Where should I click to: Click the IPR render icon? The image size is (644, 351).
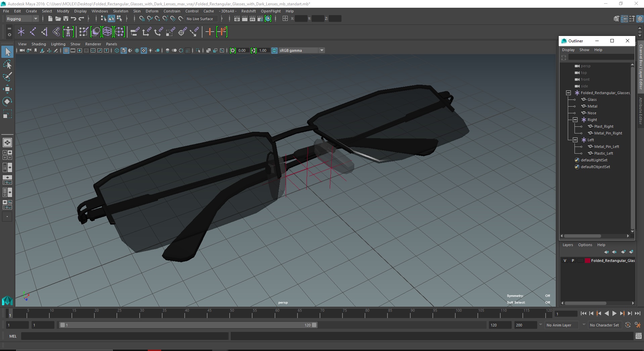(x=252, y=19)
